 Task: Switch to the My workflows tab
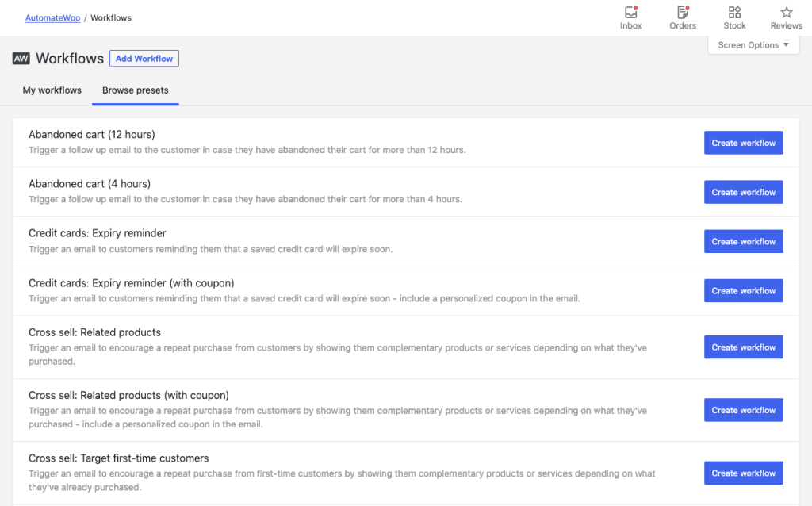pos(52,90)
